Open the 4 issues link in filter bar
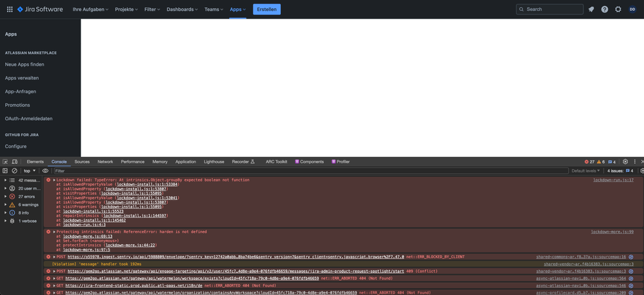The height and width of the screenshot is (295, 644). [x=620, y=170]
